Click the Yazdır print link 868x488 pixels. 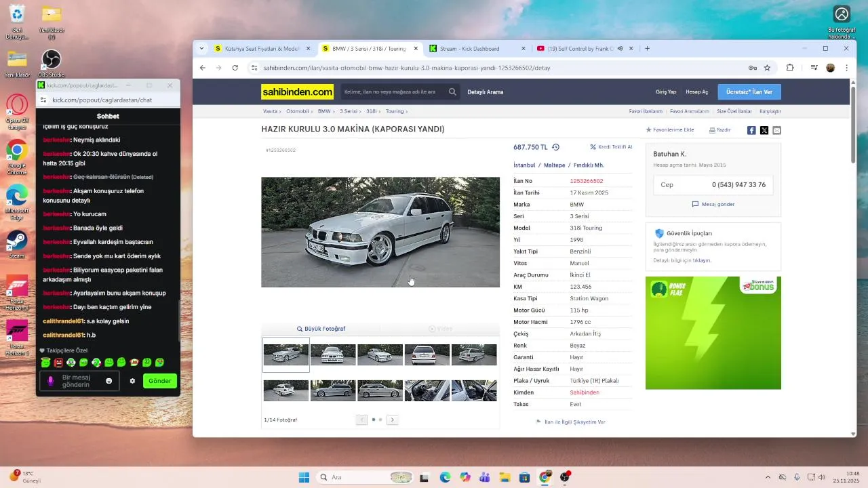719,130
